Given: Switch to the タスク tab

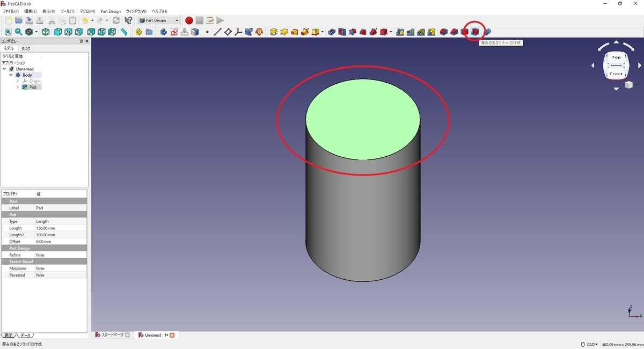Looking at the screenshot, I should [x=26, y=48].
